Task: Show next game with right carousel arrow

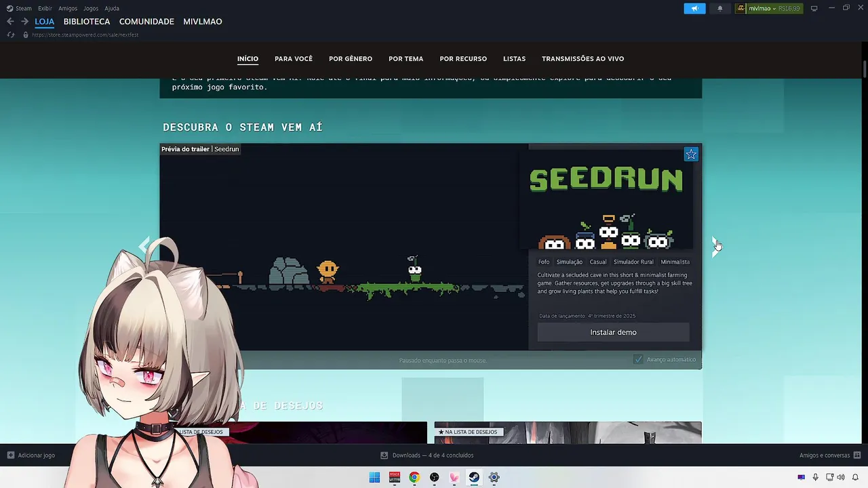Action: (716, 246)
